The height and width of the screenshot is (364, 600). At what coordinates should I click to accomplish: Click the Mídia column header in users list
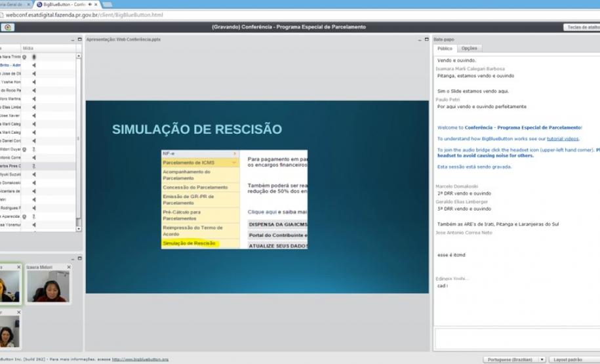click(x=28, y=49)
